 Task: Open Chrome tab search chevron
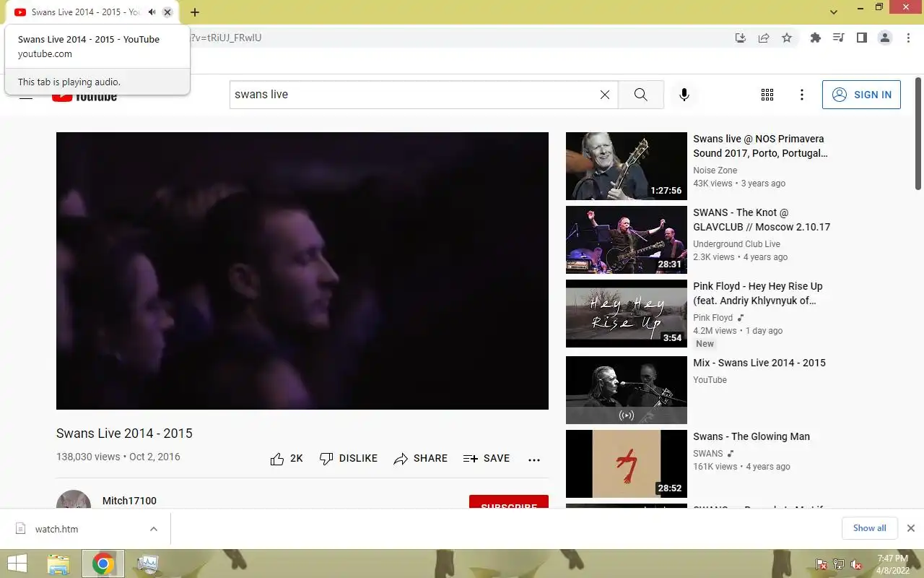pos(834,12)
